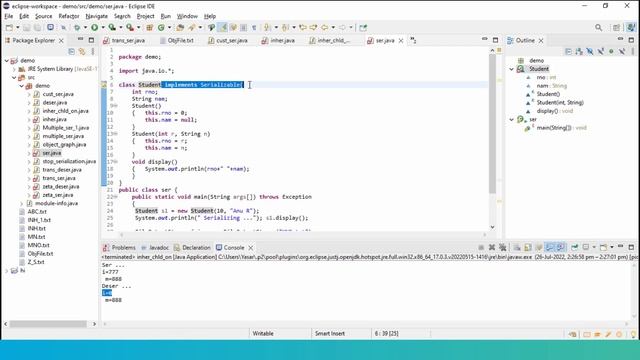Toggle Show Whitespace Characters icon
The width and height of the screenshot is (640, 360).
click(254, 27)
